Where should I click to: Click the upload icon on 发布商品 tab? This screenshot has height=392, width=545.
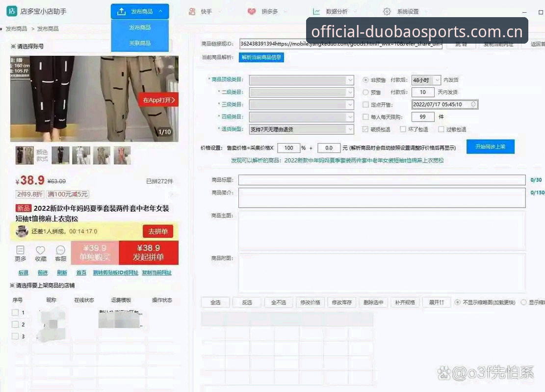pyautogui.click(x=121, y=11)
